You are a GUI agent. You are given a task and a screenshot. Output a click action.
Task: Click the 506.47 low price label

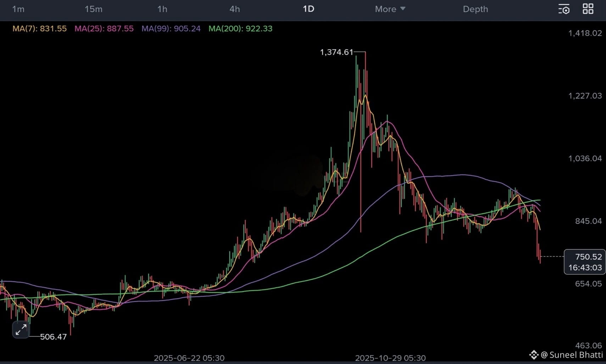[54, 337]
